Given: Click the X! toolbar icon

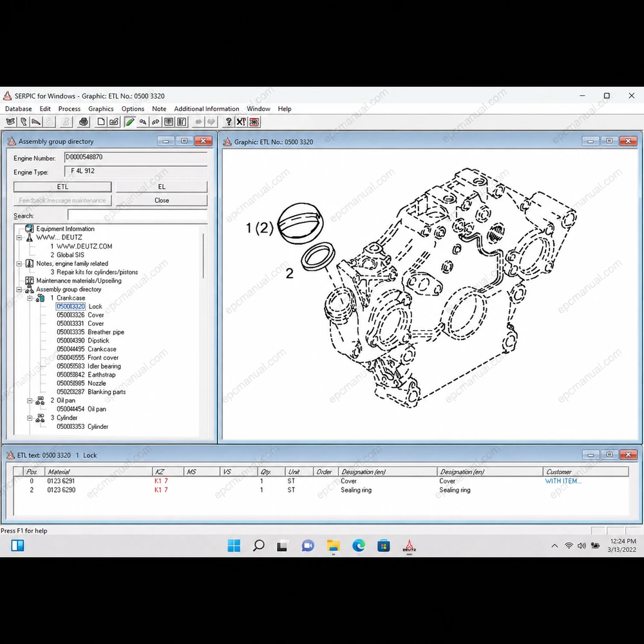Looking at the screenshot, I should pos(241,122).
